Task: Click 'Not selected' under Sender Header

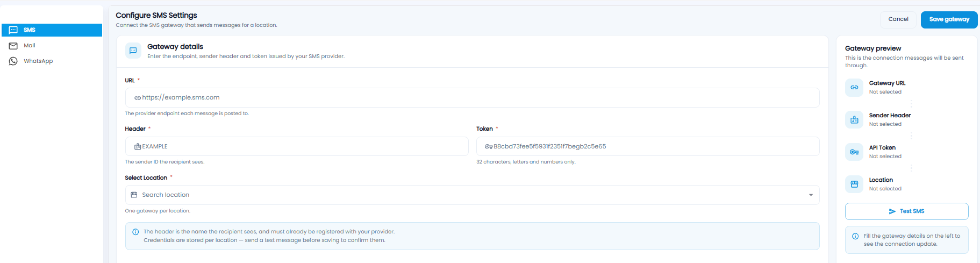Action: coord(885,124)
